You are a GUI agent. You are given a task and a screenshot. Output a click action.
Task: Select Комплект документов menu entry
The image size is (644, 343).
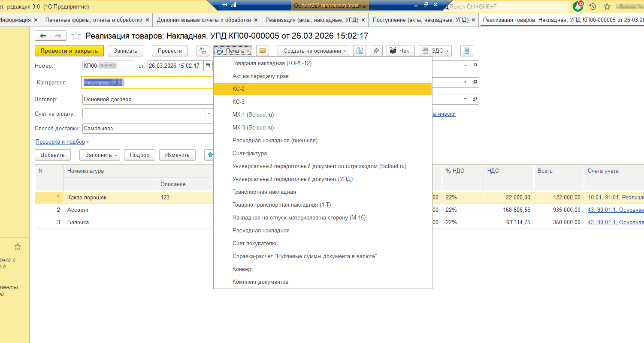click(x=323, y=282)
